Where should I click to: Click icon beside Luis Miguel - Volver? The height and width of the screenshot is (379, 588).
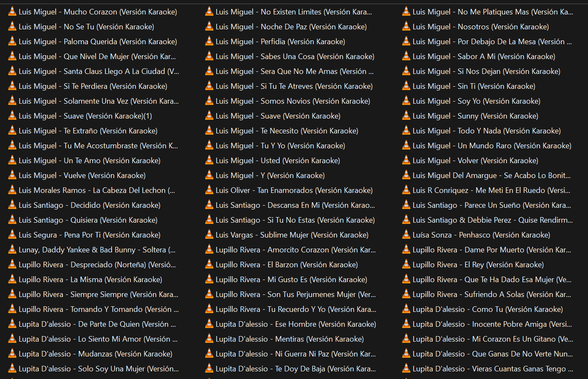406,161
